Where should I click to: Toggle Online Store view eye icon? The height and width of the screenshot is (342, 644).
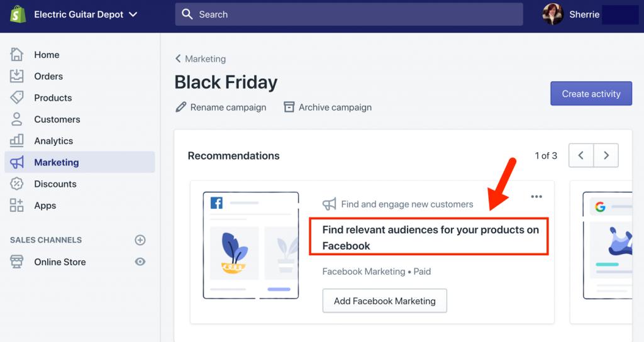pyautogui.click(x=140, y=262)
